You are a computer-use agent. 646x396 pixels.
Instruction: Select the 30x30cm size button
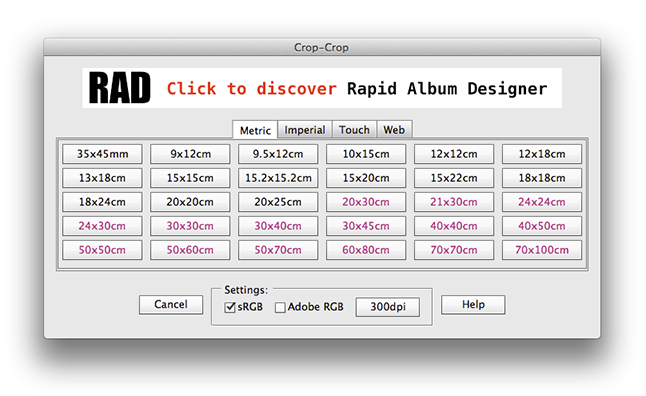point(190,226)
